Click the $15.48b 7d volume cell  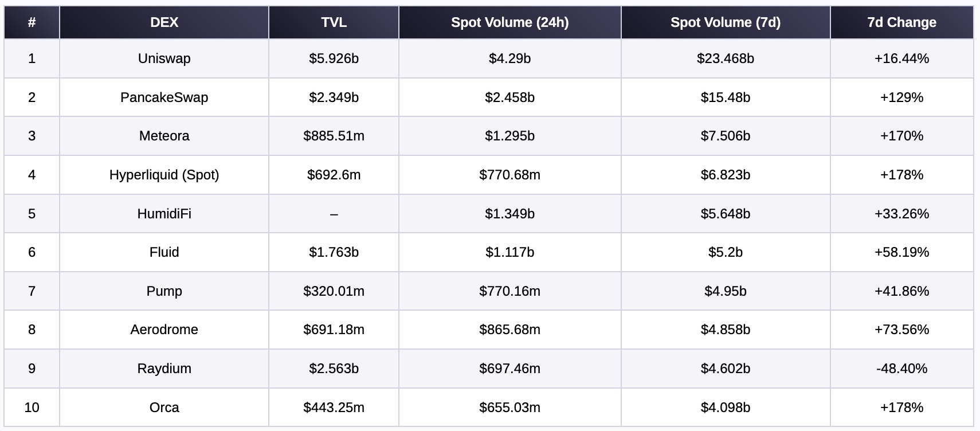(x=725, y=97)
